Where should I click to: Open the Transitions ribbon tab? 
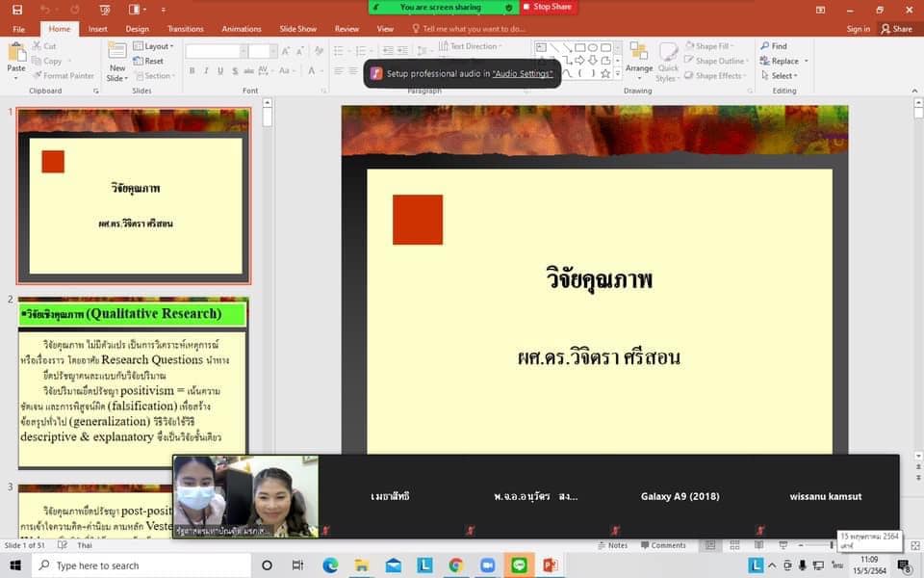pos(185,29)
